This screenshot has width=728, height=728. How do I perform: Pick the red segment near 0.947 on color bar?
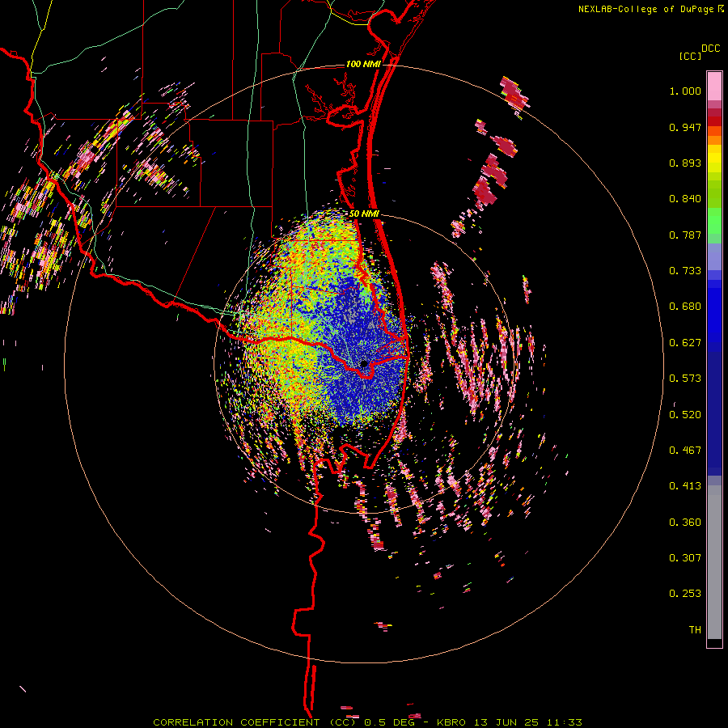tap(714, 121)
